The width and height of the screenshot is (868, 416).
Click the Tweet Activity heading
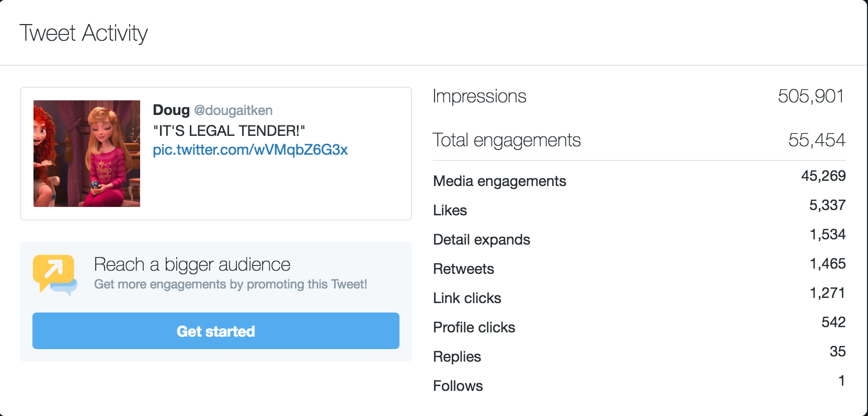point(84,33)
